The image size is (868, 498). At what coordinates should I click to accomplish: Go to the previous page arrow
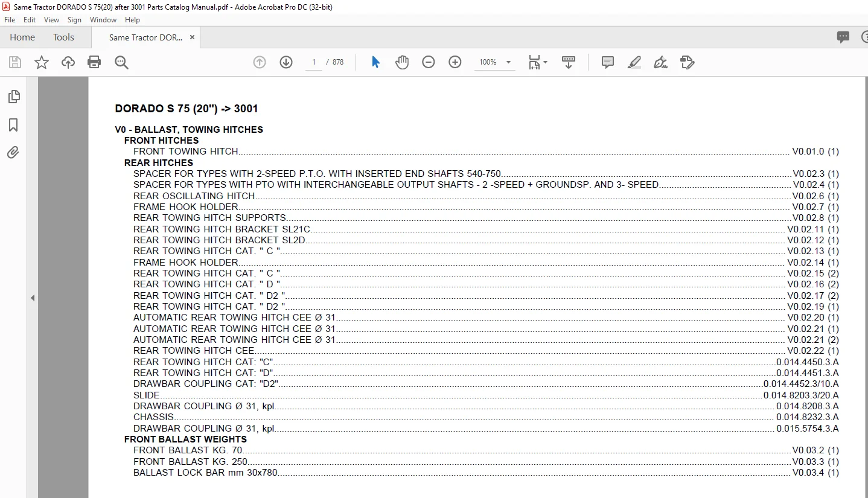[x=260, y=62]
